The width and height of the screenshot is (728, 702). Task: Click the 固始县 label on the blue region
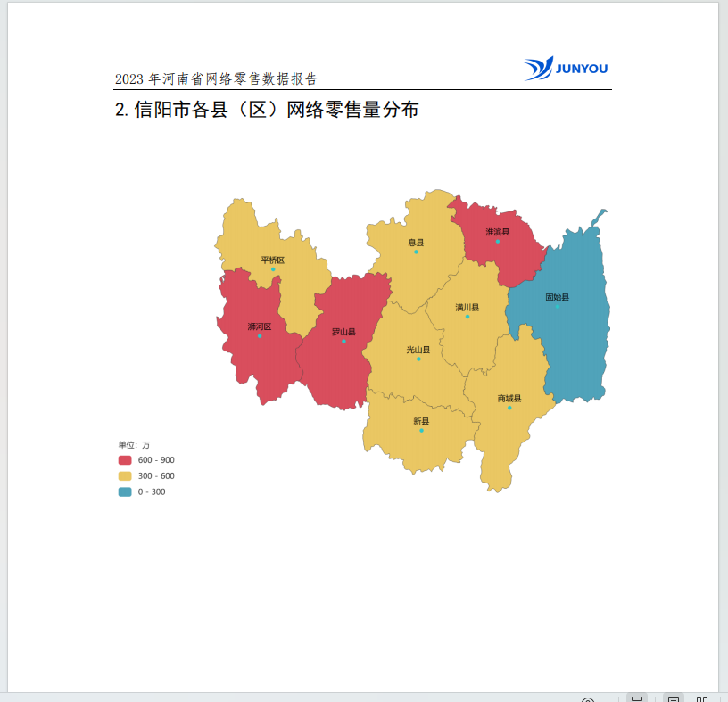click(557, 297)
